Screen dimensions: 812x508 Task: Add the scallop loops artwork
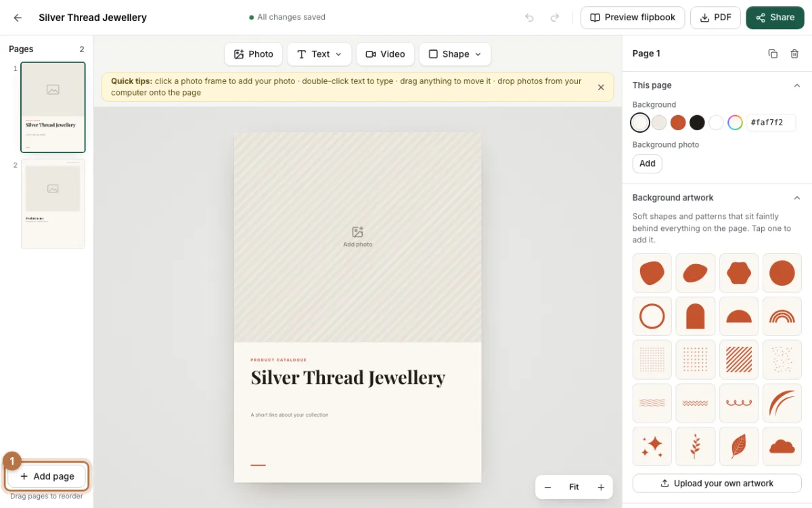[x=739, y=403]
